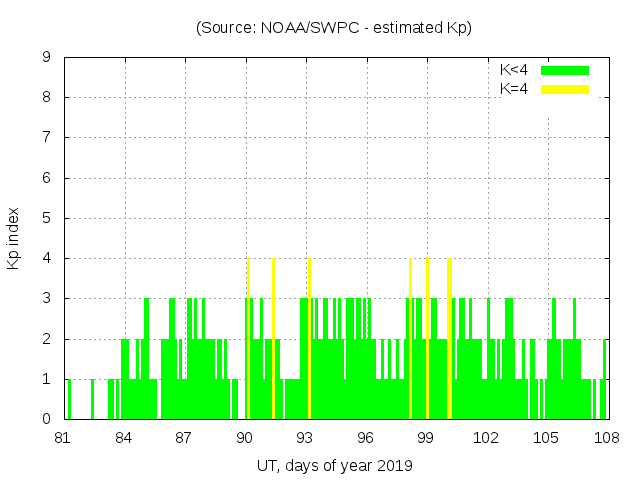640x480 pixels.
Task: Click the 4 tick label on Kp axis
Action: pos(46,258)
